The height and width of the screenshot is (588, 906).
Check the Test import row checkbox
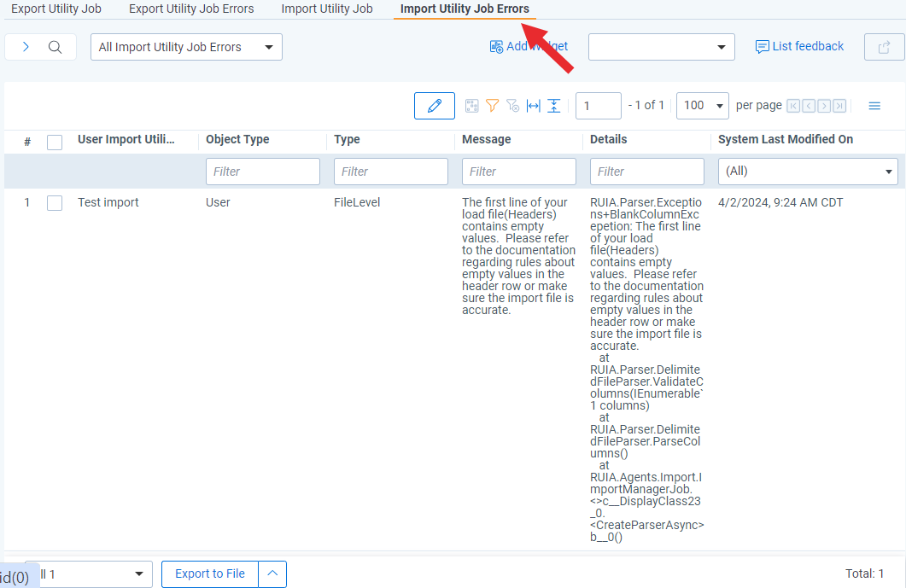tap(55, 203)
